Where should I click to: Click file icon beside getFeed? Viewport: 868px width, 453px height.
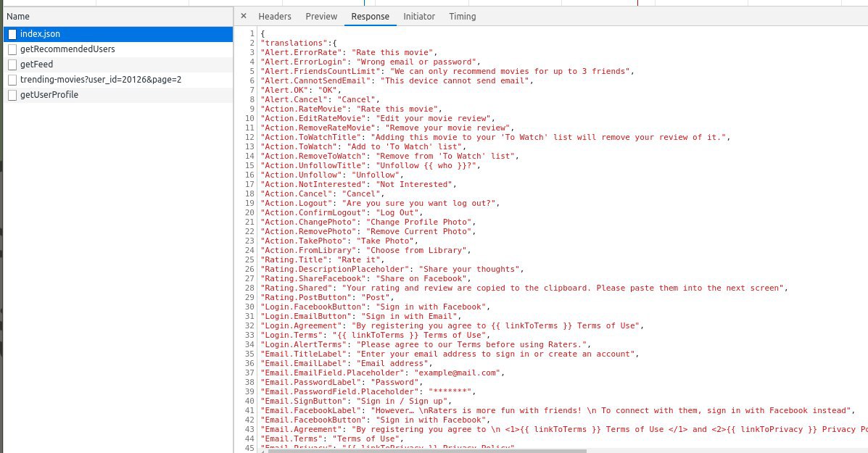click(x=12, y=65)
